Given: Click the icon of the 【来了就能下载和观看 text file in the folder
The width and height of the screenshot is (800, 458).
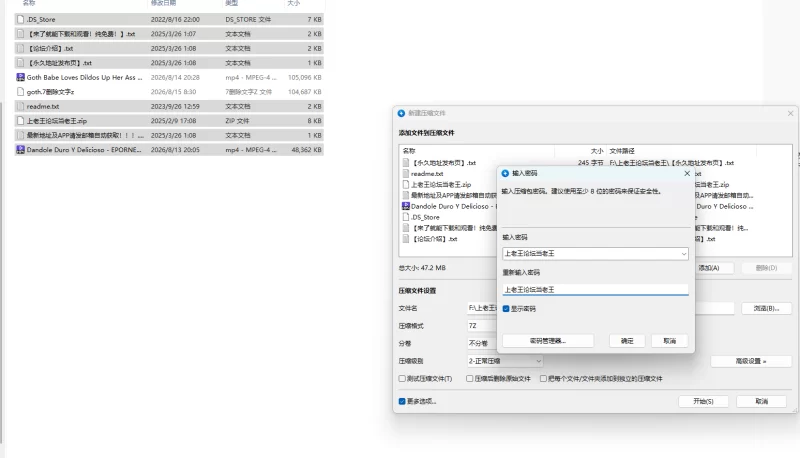Looking at the screenshot, I should tap(20, 34).
